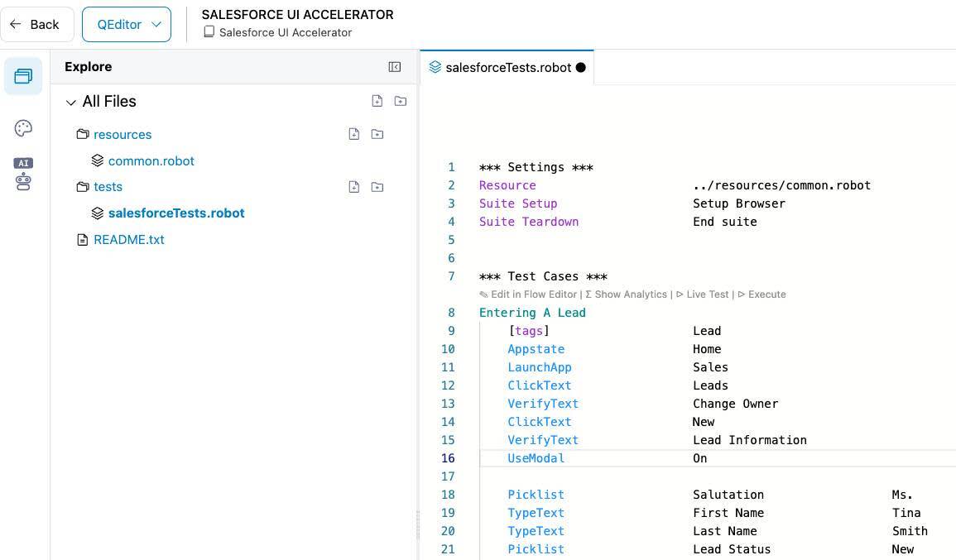Click the 'Entering A Lead' test name

click(x=532, y=313)
